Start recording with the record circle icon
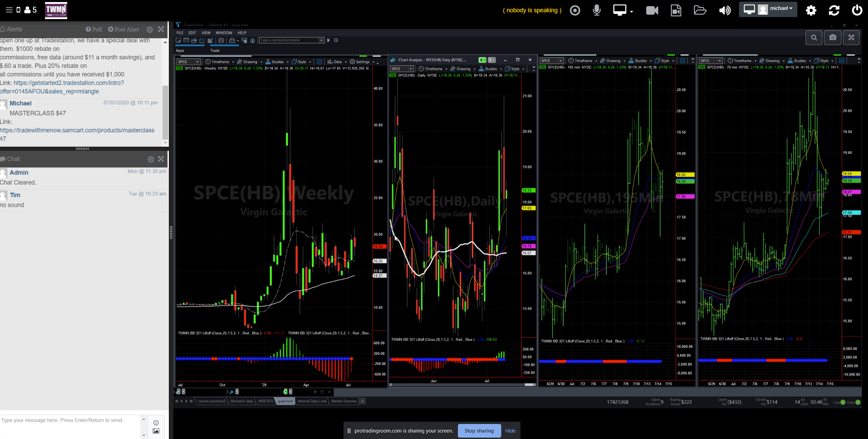The height and width of the screenshot is (439, 868). point(575,10)
